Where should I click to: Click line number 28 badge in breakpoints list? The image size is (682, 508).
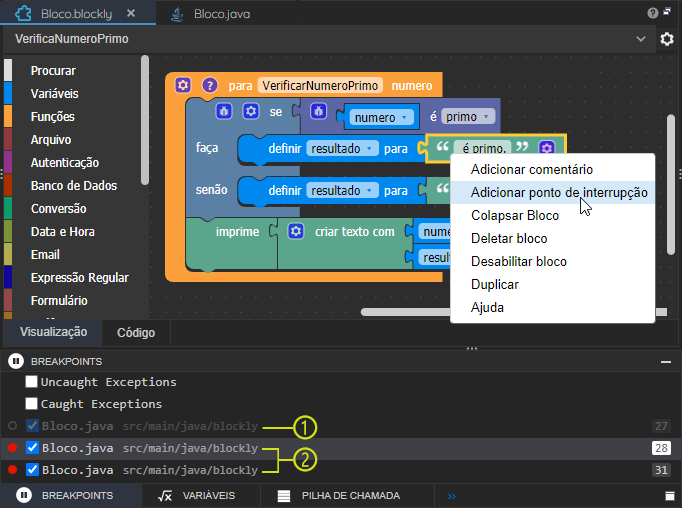coord(661,448)
